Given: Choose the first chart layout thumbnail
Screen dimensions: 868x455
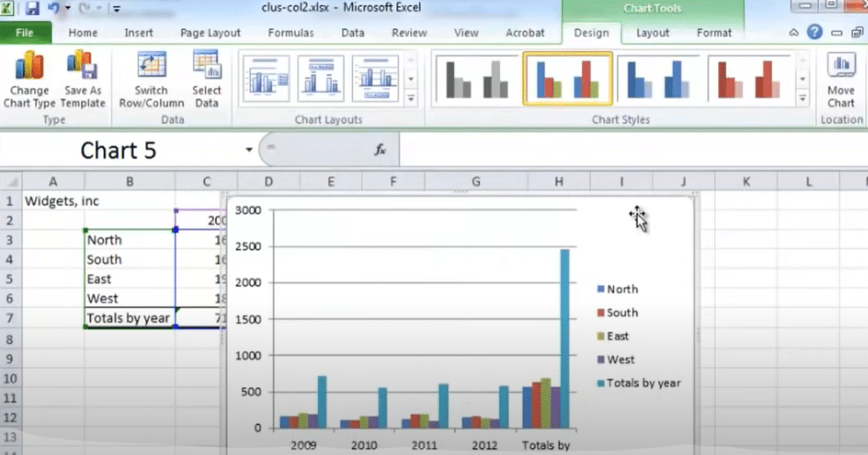Looking at the screenshot, I should click(266, 78).
